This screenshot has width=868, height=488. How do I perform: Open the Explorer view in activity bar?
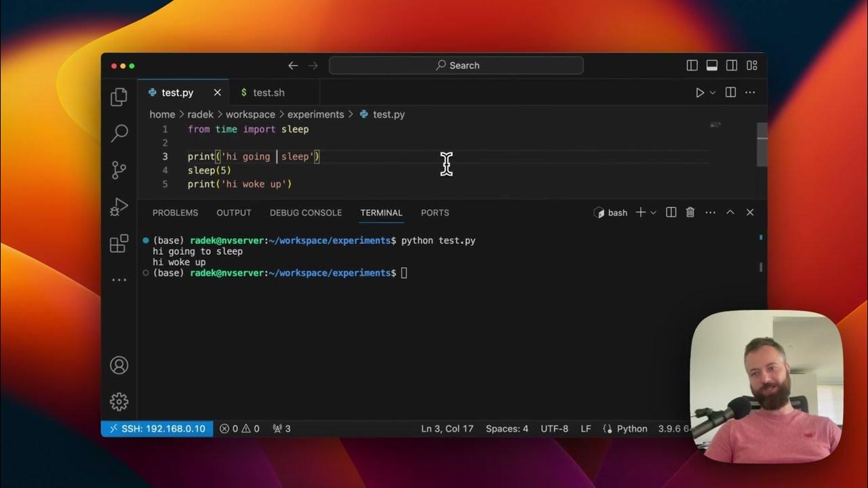click(x=119, y=97)
